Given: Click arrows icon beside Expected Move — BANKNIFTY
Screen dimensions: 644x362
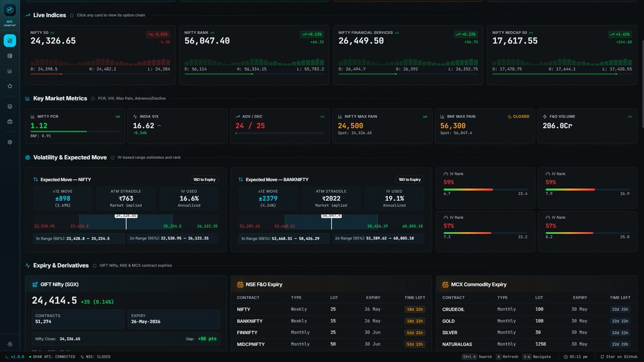Looking at the screenshot, I should click(x=241, y=180).
